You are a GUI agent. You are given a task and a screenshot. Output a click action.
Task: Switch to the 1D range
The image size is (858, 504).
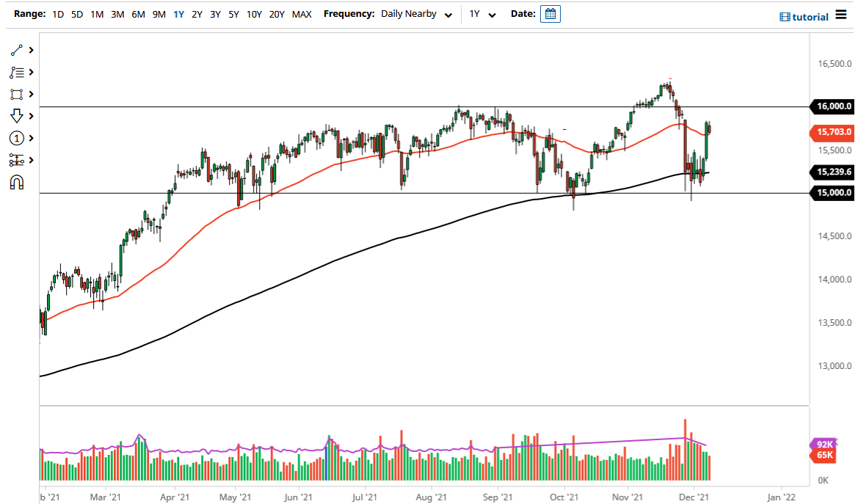click(57, 14)
